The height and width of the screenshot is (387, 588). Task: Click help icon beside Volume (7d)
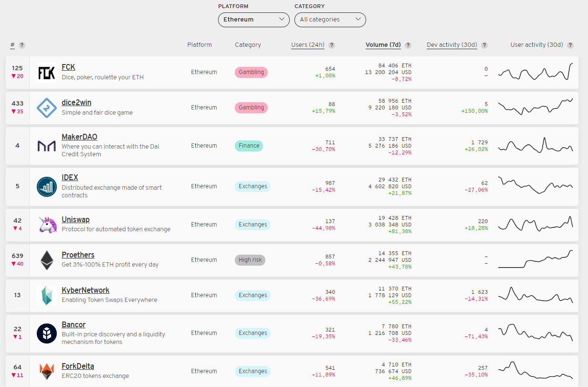(x=408, y=45)
